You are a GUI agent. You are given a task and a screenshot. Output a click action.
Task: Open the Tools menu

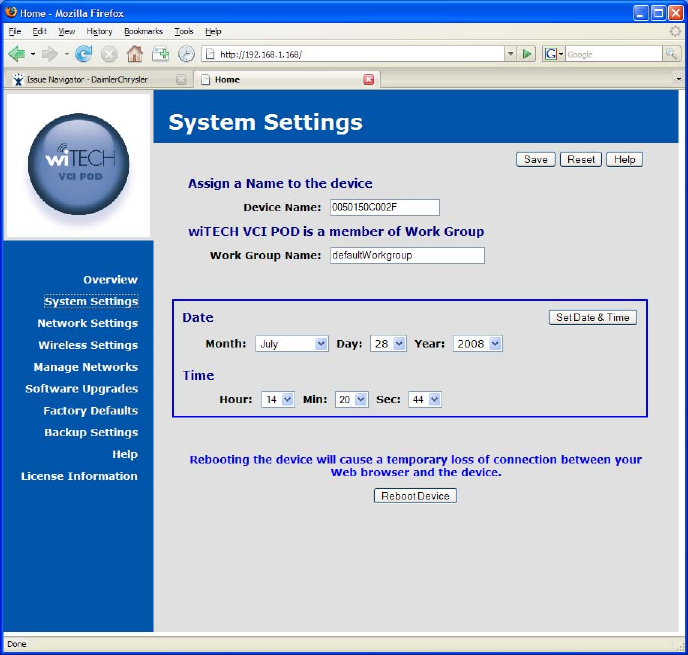183,31
